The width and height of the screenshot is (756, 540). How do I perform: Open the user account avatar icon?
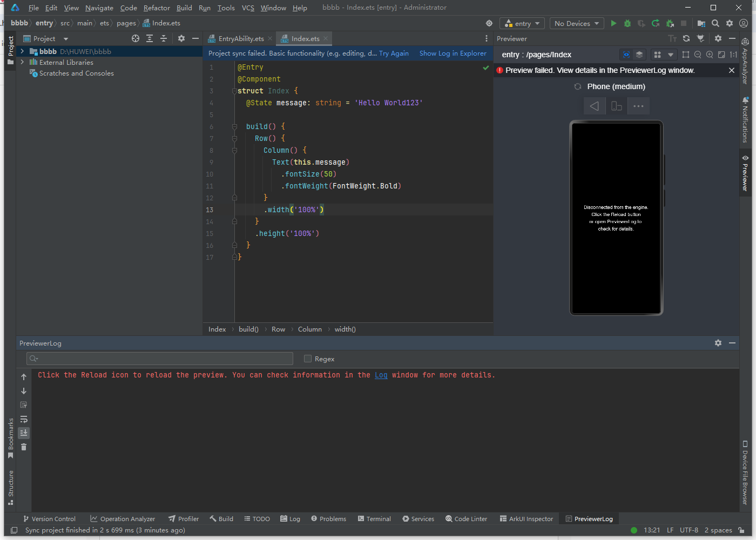point(744,23)
